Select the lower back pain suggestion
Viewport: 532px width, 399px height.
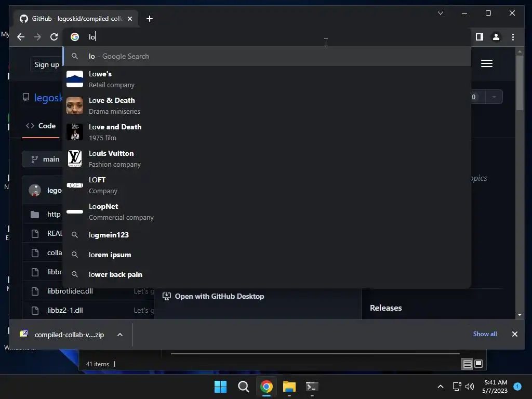click(267, 274)
